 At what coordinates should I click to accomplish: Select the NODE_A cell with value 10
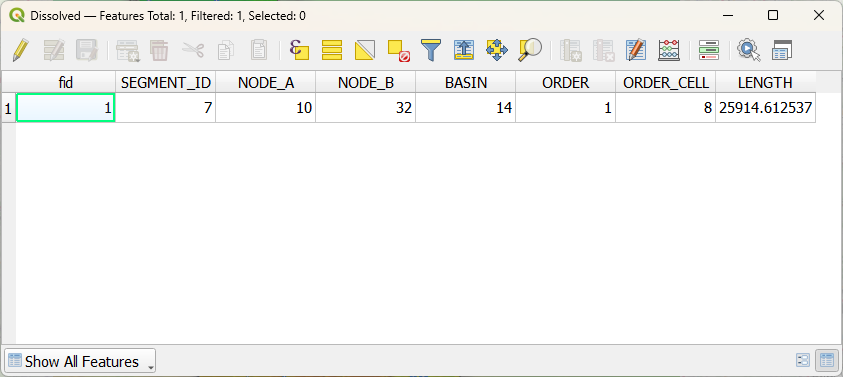pos(266,108)
